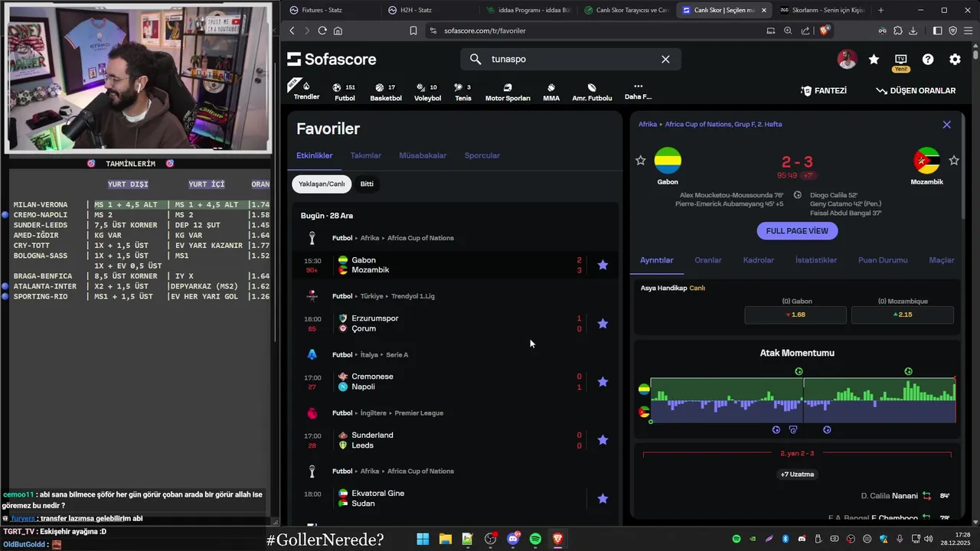The image size is (980, 551).
Task: Open the Puan Durumu tab
Action: 883,260
